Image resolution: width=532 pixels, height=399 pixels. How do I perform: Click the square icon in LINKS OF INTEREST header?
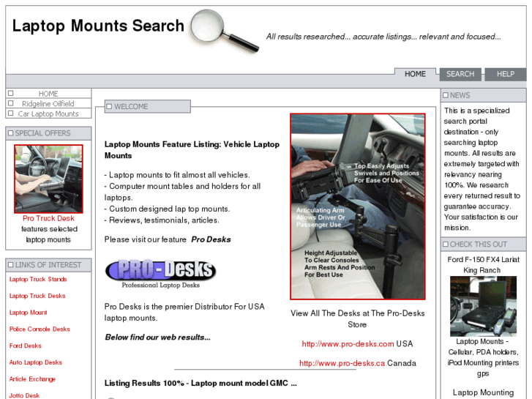point(10,264)
